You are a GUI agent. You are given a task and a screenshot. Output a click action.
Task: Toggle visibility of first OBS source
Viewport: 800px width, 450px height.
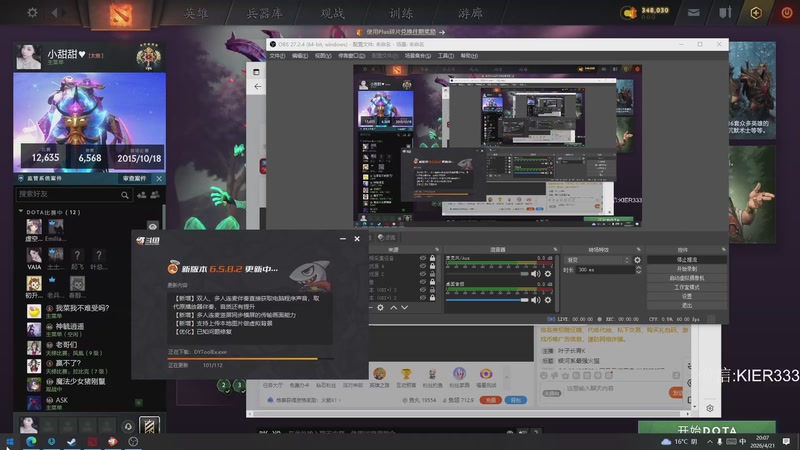pyautogui.click(x=422, y=258)
